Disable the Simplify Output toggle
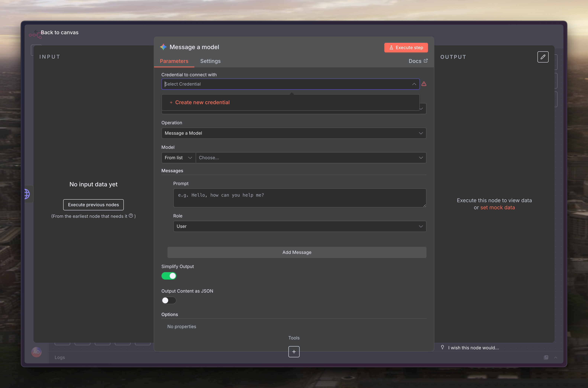Screen dimensions: 588x388 (x=169, y=276)
